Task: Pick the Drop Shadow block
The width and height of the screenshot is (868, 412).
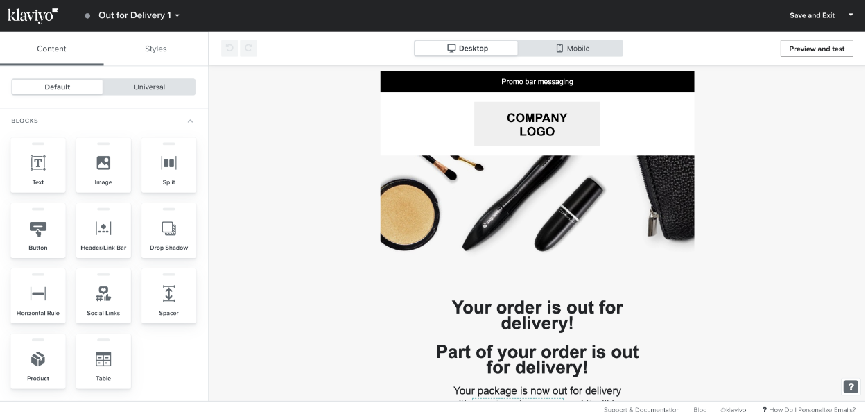Action: click(x=168, y=231)
